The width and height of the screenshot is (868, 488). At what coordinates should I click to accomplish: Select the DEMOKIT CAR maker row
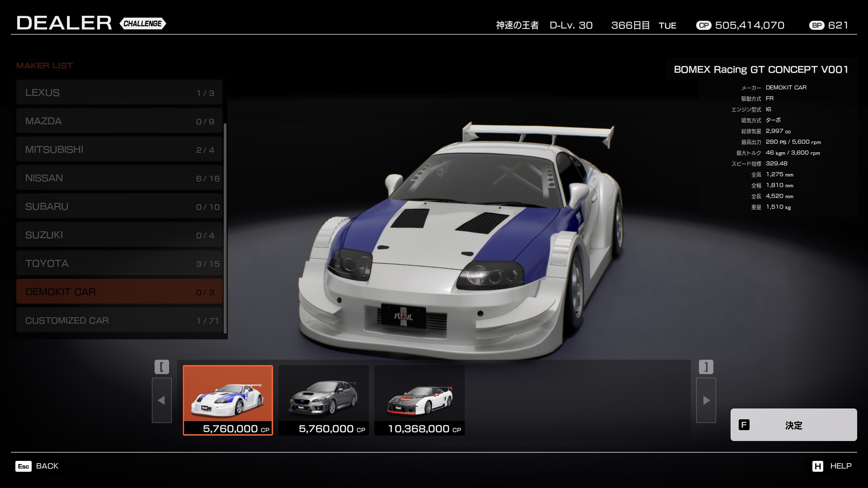[x=119, y=292]
